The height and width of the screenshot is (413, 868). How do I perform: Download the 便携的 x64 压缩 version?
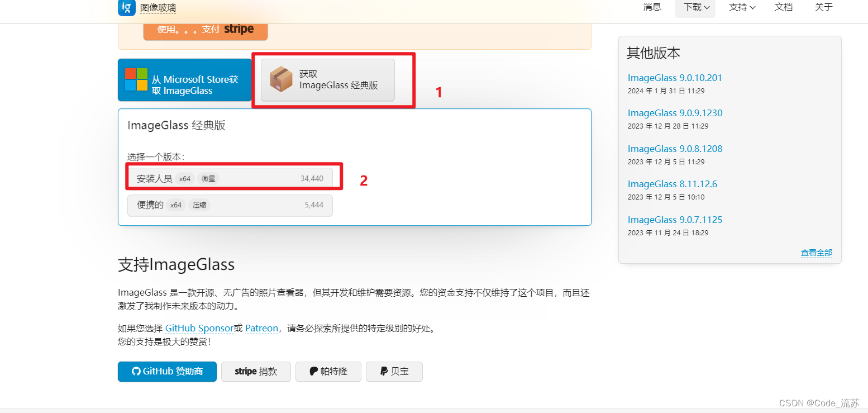point(230,205)
